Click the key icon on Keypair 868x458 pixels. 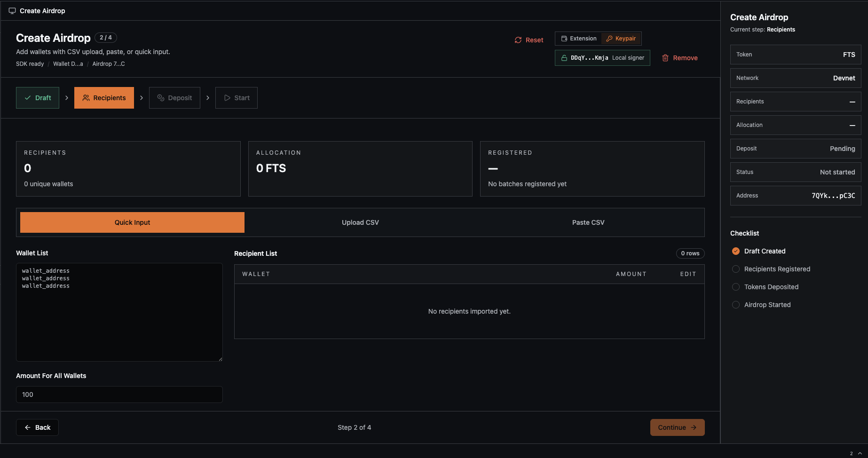pos(609,39)
